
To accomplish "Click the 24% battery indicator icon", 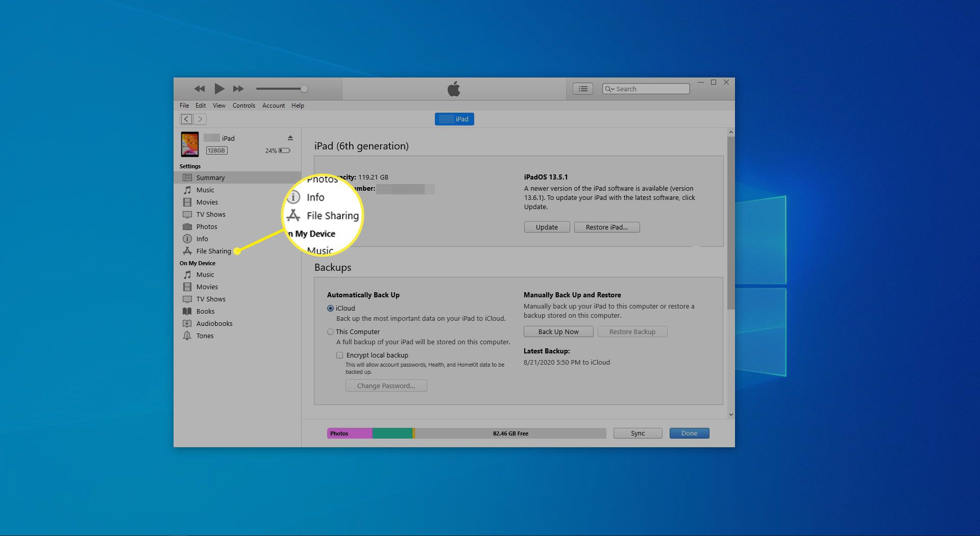I will coord(285,150).
